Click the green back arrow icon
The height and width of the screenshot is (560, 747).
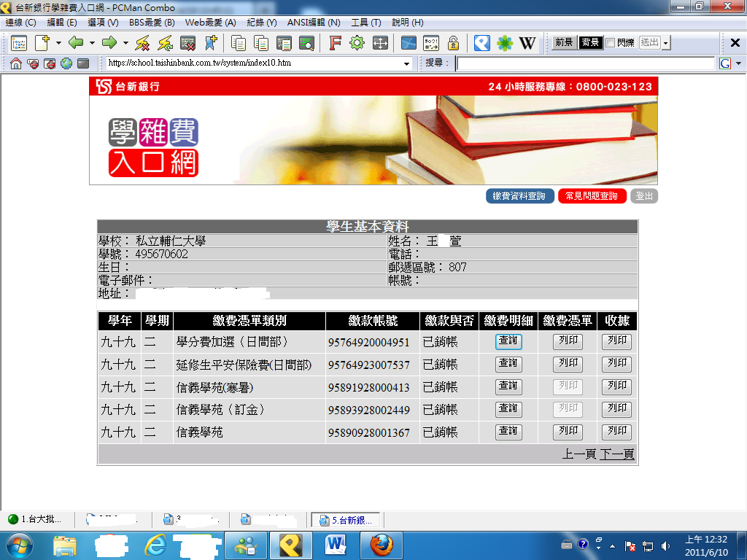[x=76, y=43]
